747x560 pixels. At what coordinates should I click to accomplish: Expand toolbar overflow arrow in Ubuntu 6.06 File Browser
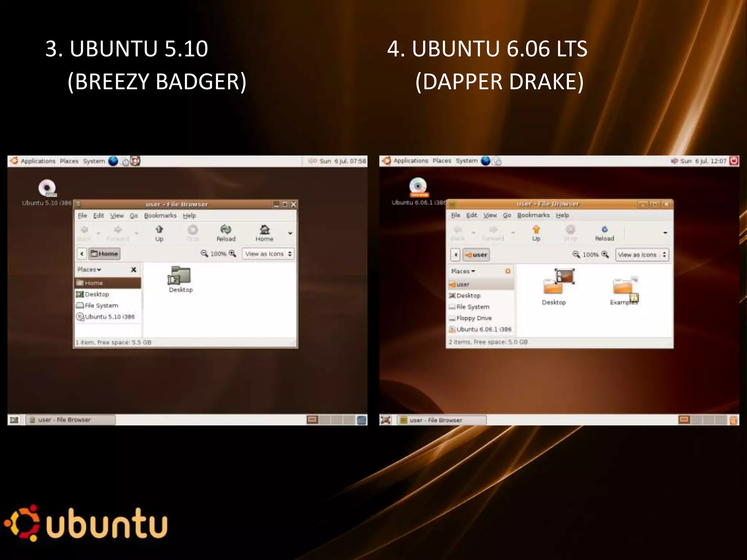[665, 233]
